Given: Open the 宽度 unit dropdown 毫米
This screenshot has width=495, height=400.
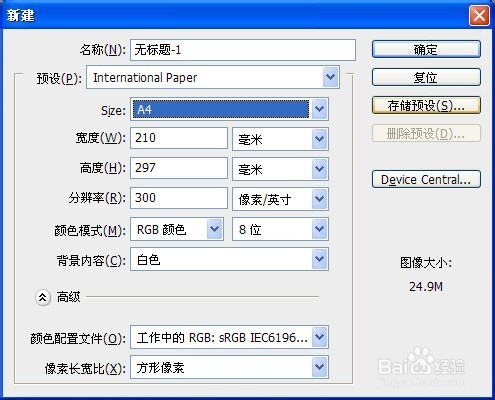Looking at the screenshot, I should [x=280, y=139].
